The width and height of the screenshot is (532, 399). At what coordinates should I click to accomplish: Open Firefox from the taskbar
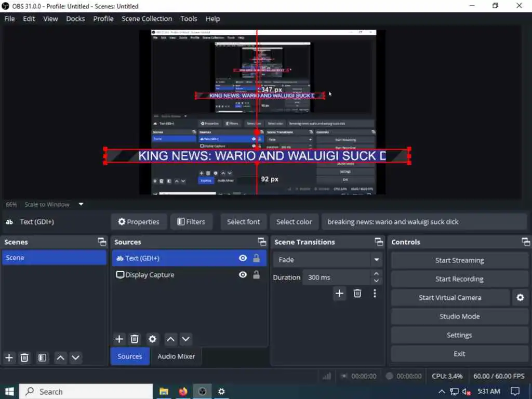tap(183, 392)
